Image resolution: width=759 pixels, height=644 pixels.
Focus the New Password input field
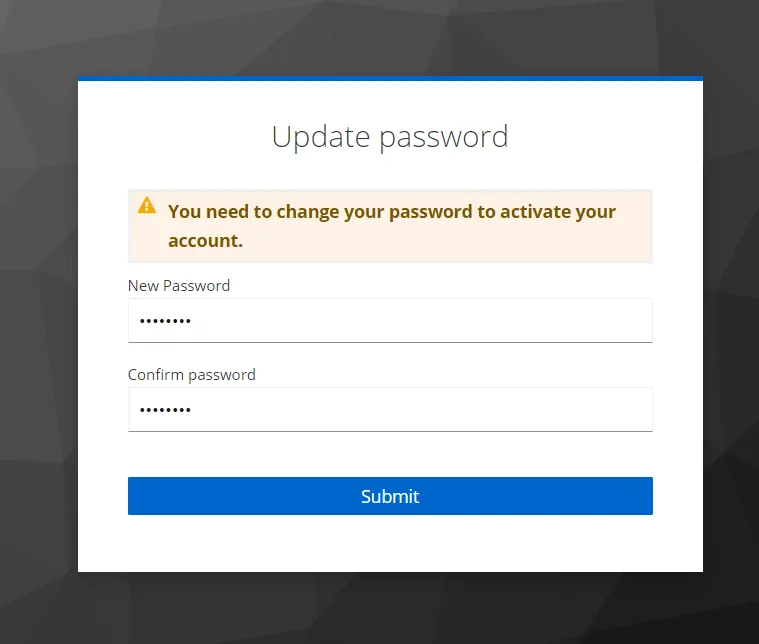tap(390, 321)
